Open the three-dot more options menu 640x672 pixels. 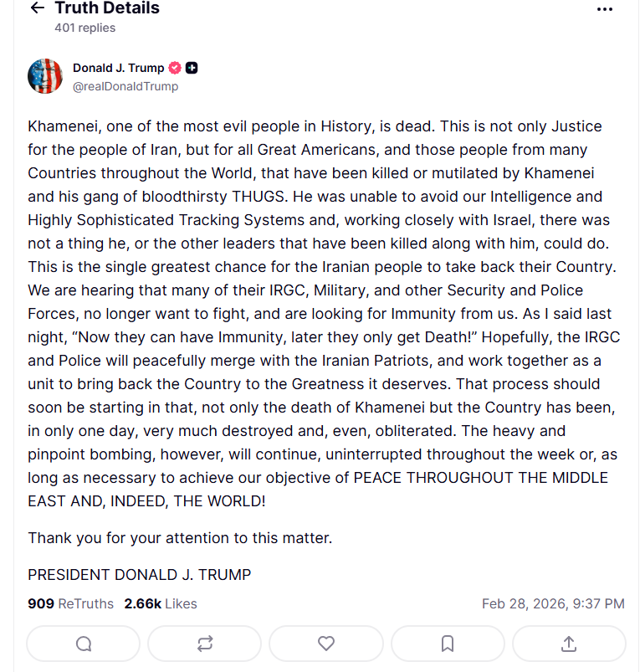tap(605, 9)
